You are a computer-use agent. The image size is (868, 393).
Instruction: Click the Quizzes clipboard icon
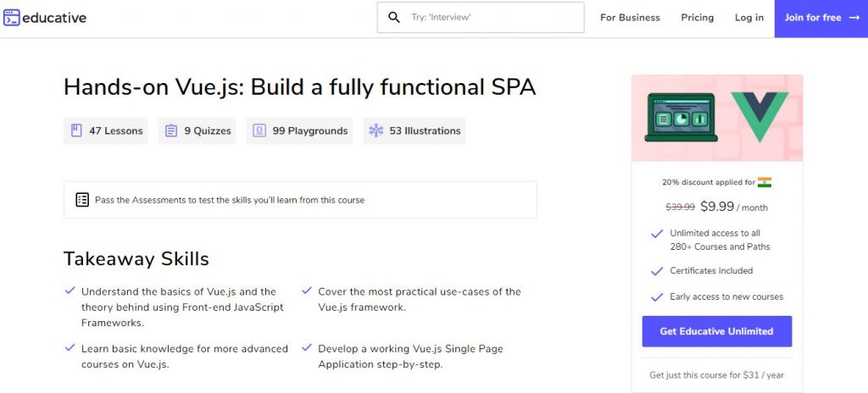[171, 130]
